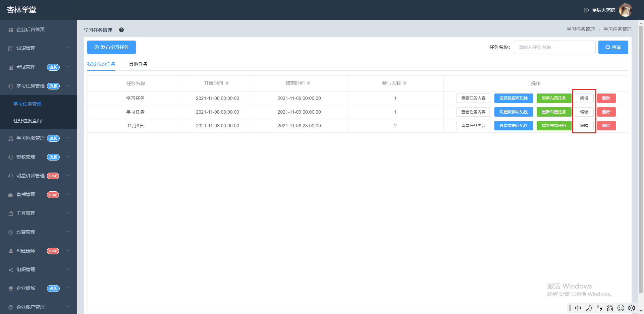This screenshot has width=644, height=314.
Task: Click the AI健康师 person icon
Action: (11, 251)
